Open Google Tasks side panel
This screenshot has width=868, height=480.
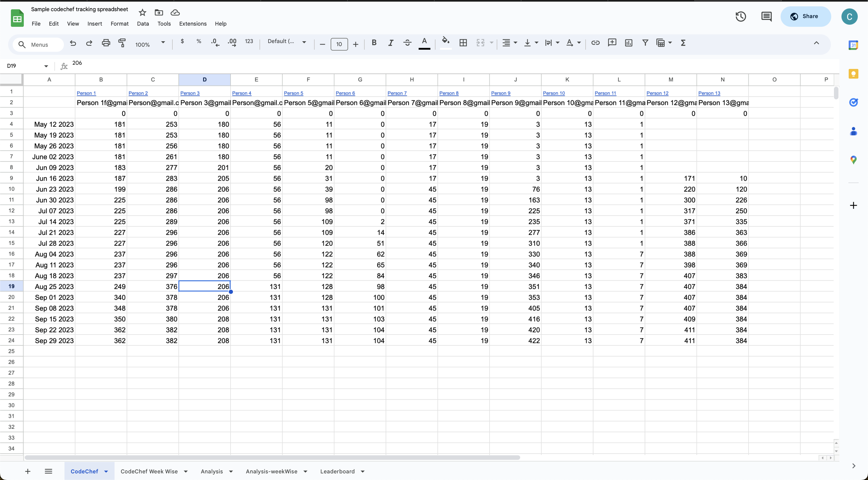coord(853,102)
